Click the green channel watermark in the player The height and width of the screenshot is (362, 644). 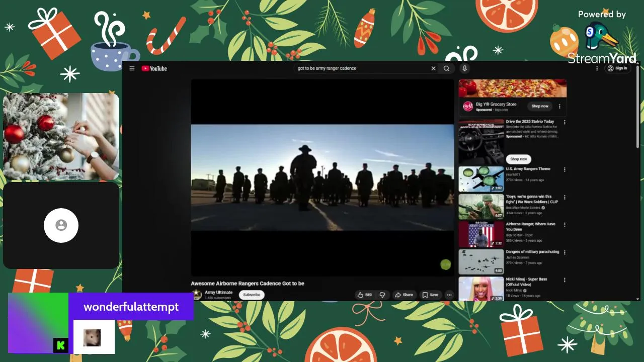(446, 264)
